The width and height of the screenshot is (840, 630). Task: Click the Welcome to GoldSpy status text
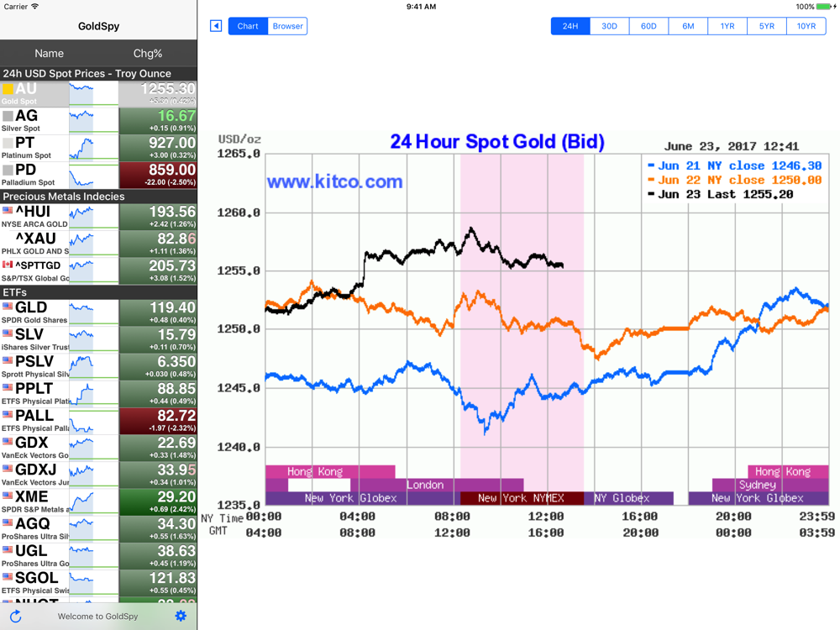click(x=98, y=616)
